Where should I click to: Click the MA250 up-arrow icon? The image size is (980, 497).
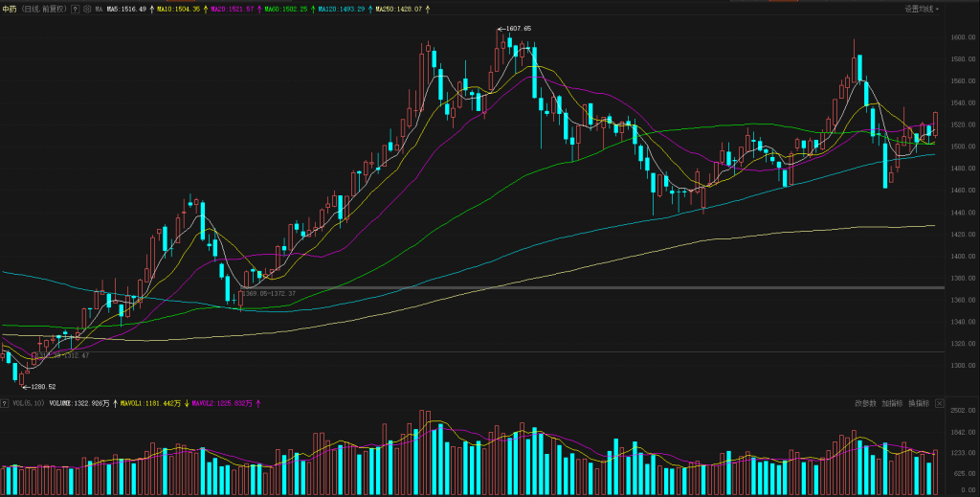(427, 9)
